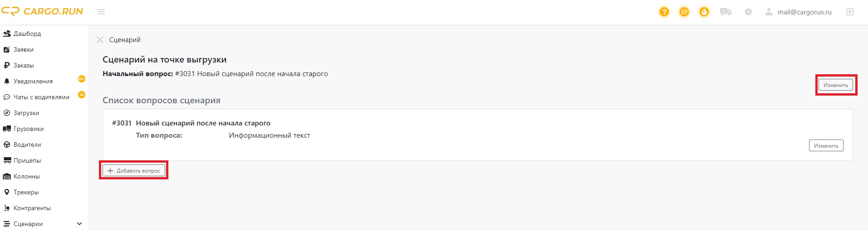Click Добавить вопрос button
This screenshot has width=868, height=231.
tap(134, 171)
